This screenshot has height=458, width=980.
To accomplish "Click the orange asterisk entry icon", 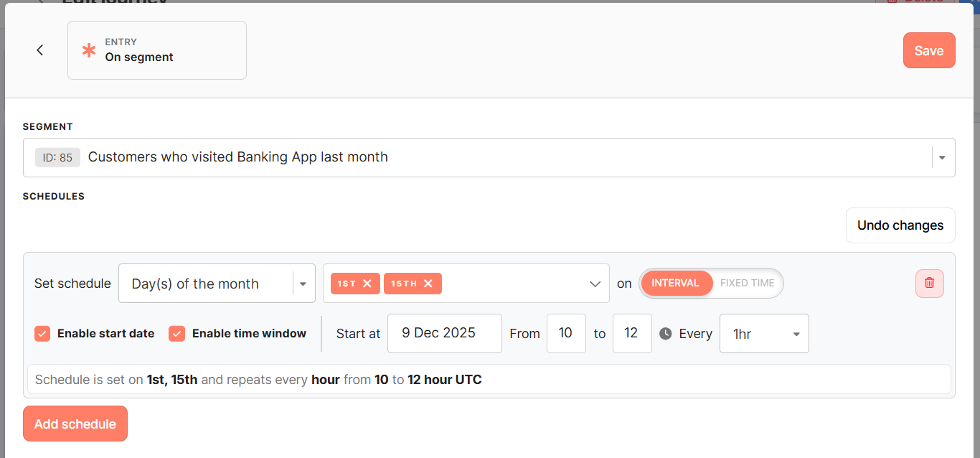I will coord(89,50).
